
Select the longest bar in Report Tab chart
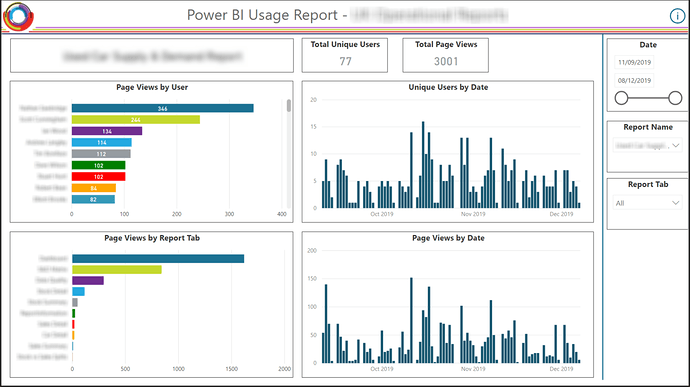(158, 258)
